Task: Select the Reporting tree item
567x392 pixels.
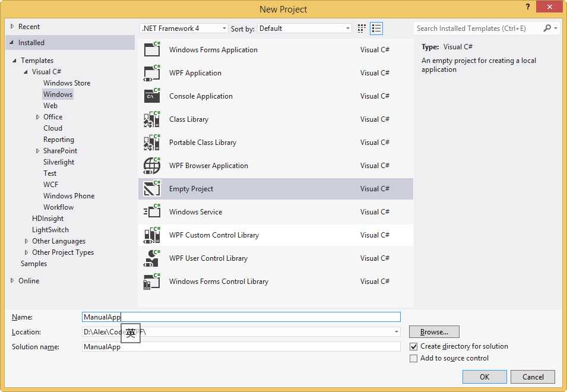Action: 59,139
